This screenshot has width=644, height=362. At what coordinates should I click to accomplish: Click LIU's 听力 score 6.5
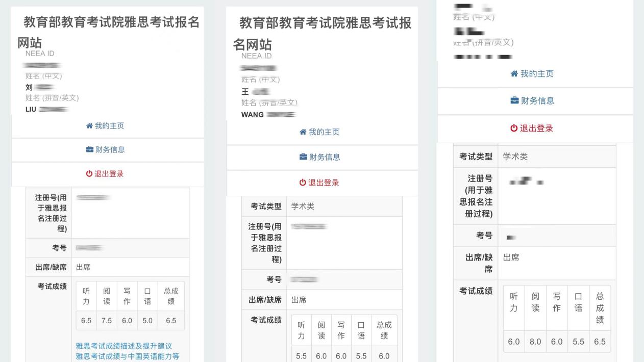coord(86,321)
